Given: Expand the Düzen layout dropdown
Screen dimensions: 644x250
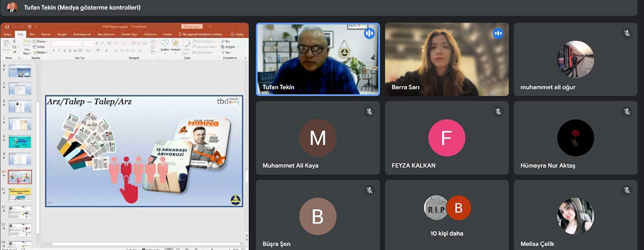Looking at the screenshot, I should (41, 41).
